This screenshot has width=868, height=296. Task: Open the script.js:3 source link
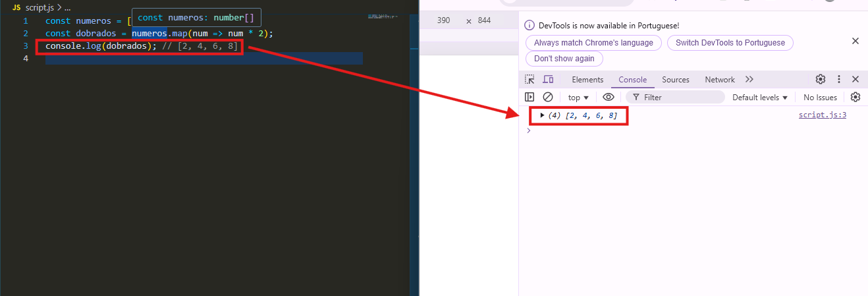coord(823,115)
